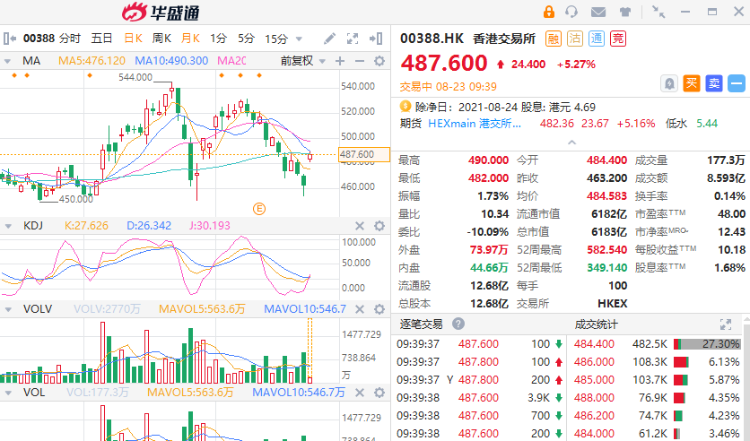Expand the KDJ indicator dropdown triangle
Image resolution: width=750 pixels, height=441 pixels.
8,226
